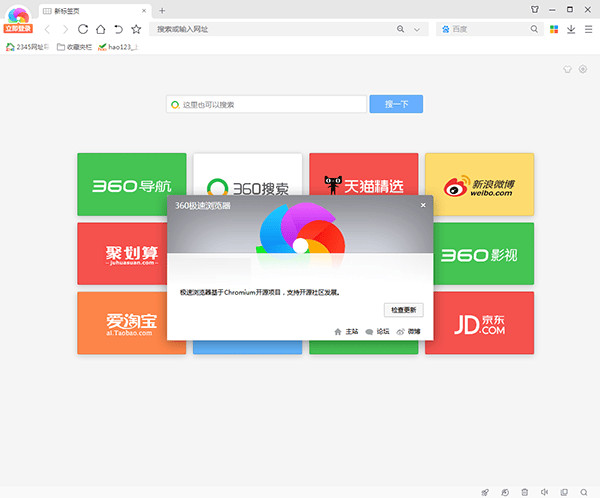Open the Weibo link in dialog
This screenshot has height=498, width=600.
pyautogui.click(x=408, y=331)
